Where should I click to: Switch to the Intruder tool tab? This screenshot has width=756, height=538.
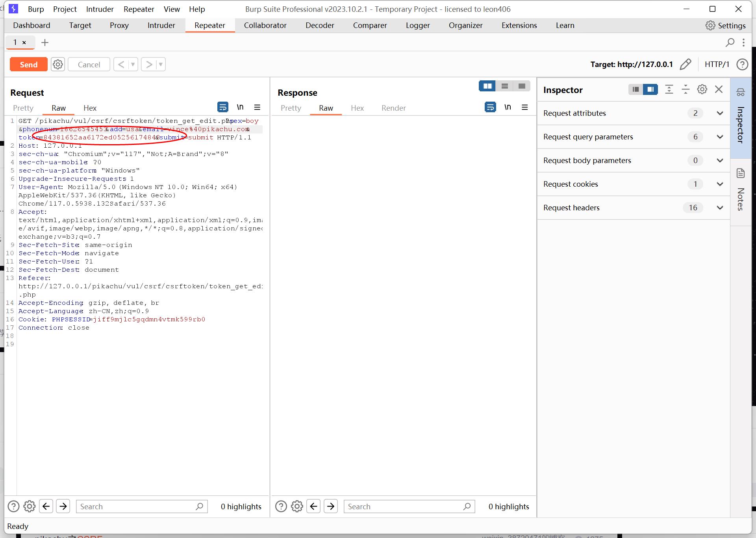[161, 25]
